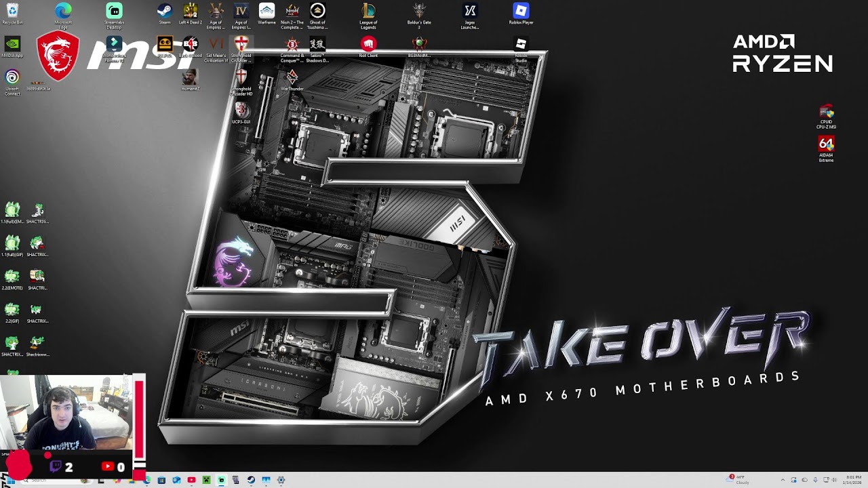
Task: Open the Recycle Bin desktop icon
Action: click(x=12, y=14)
